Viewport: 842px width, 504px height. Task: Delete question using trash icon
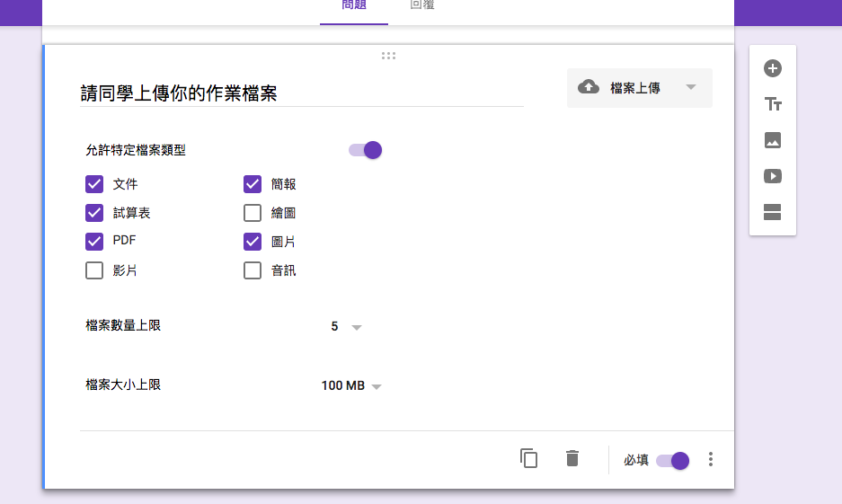pyautogui.click(x=572, y=458)
